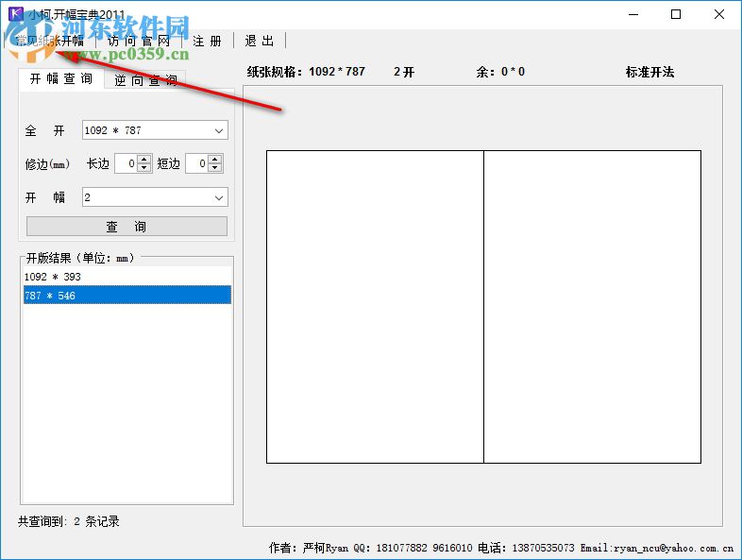This screenshot has width=742, height=560.
Task: Maximize the 小柯开幅宝典2011 window
Action: (676, 15)
